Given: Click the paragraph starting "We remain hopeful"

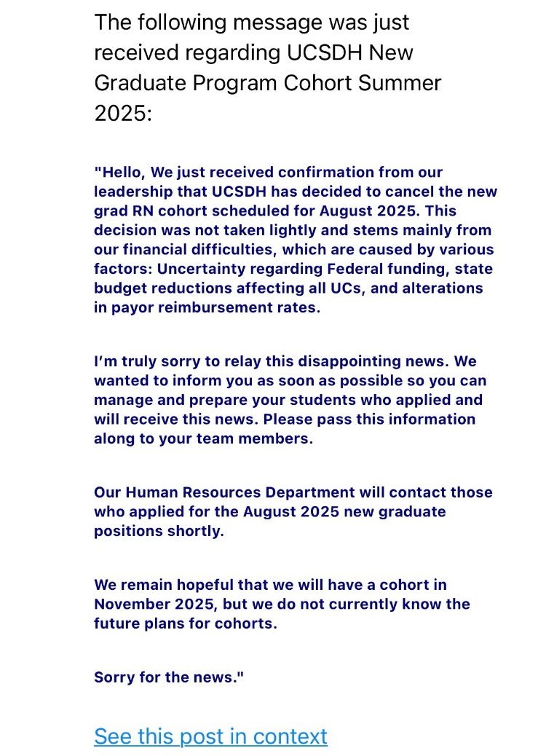Looking at the screenshot, I should click(282, 604).
